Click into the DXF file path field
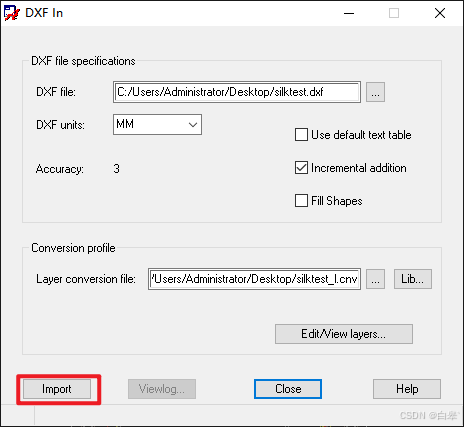This screenshot has width=464, height=427. coord(237,92)
